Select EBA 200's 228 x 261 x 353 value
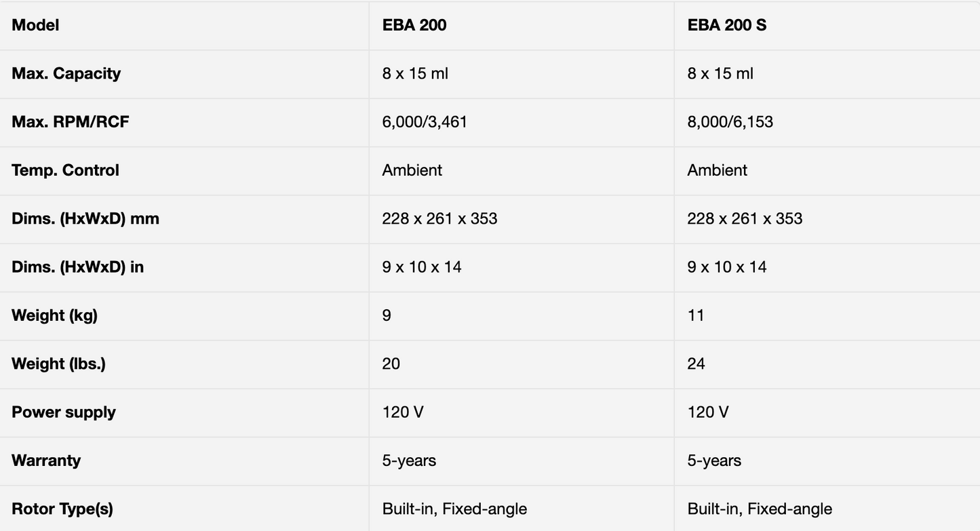The image size is (980, 531). click(439, 218)
